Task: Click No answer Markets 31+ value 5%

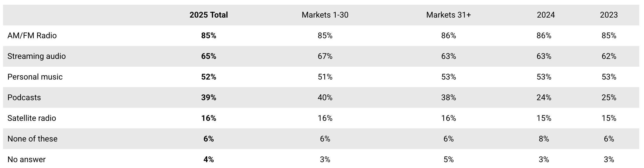Action: 449,159
